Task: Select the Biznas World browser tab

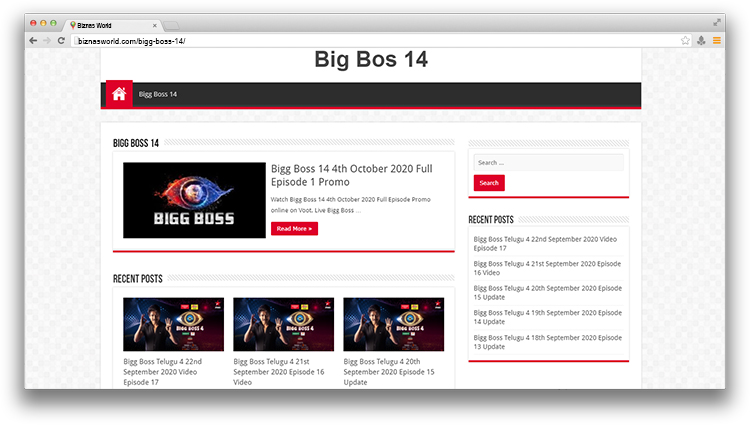Action: [114, 25]
